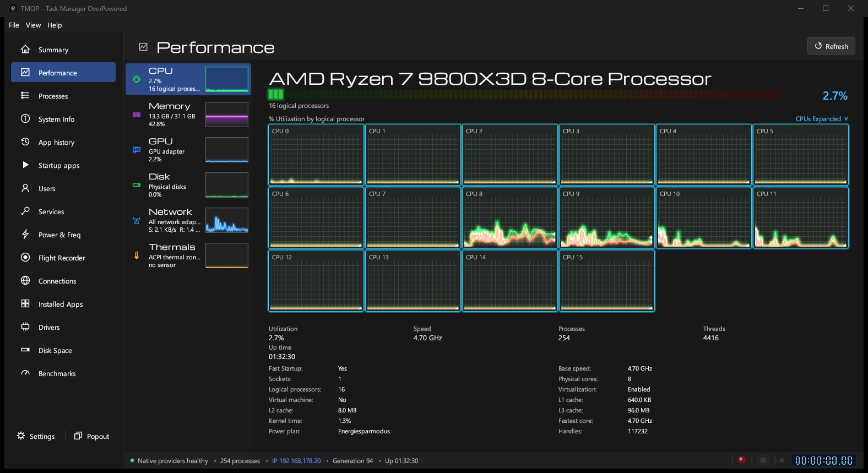Screen dimensions: 868x473
Task: Open Startup apps page
Action: (x=63, y=165)
